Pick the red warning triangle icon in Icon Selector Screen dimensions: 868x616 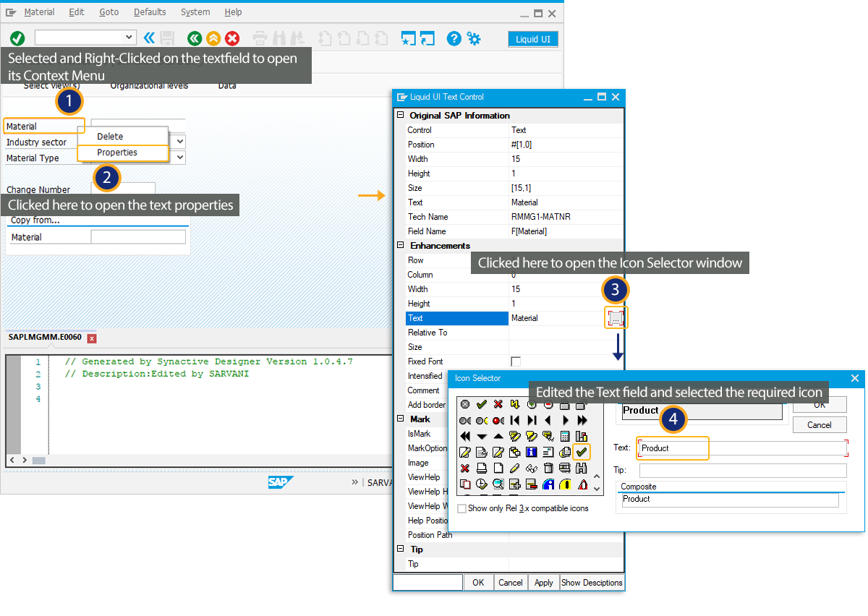coord(582,484)
